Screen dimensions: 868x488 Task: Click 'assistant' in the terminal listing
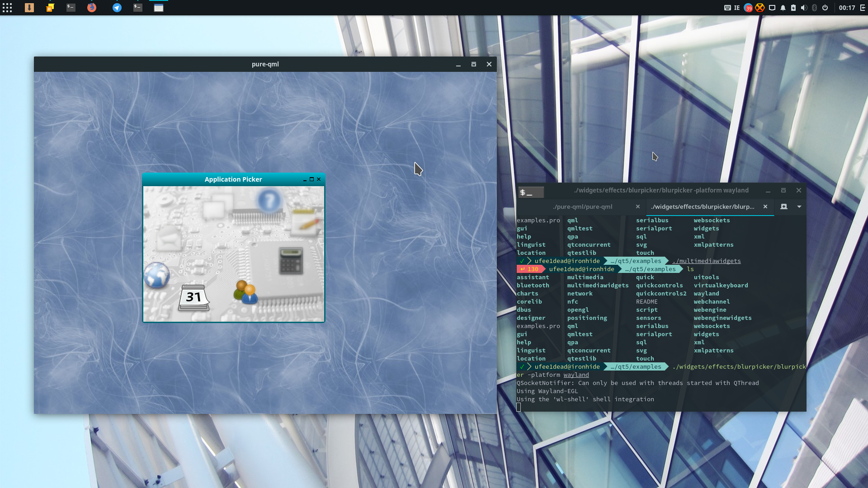coord(533,277)
